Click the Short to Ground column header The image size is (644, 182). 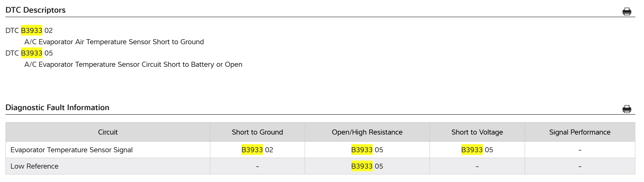pos(257,132)
